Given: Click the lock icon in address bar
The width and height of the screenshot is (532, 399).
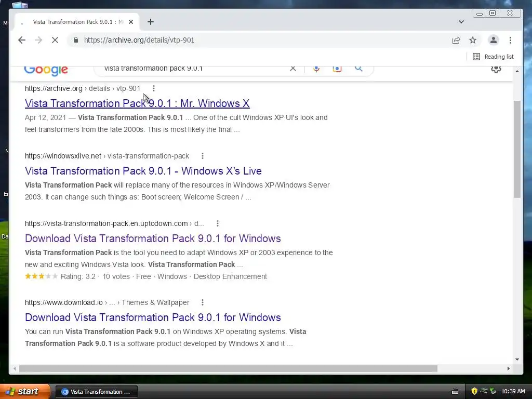Looking at the screenshot, I should point(76,40).
